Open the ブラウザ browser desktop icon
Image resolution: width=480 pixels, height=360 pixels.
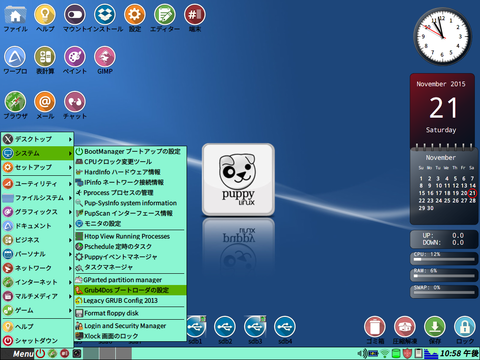(x=15, y=102)
